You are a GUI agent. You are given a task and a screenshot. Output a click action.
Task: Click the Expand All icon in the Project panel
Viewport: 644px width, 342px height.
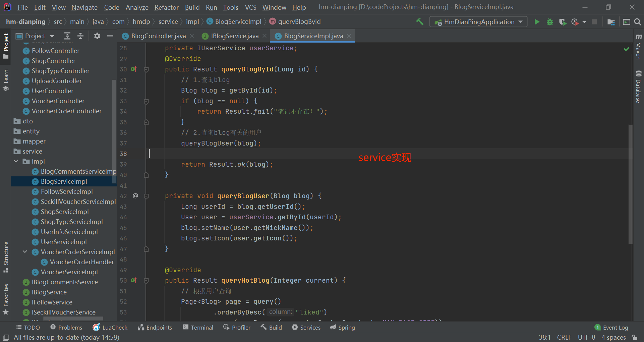coord(67,36)
